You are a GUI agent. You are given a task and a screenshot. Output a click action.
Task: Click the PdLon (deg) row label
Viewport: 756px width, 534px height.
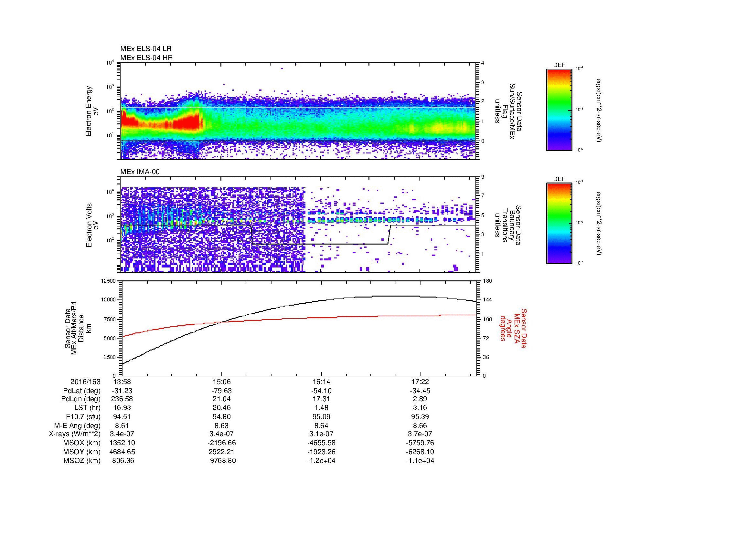click(x=81, y=399)
